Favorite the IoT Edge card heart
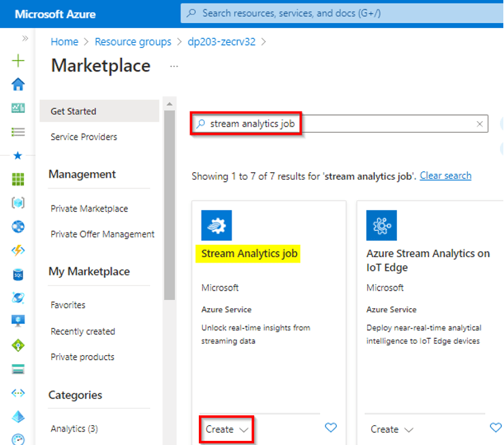The height and width of the screenshot is (445, 504). (x=496, y=428)
